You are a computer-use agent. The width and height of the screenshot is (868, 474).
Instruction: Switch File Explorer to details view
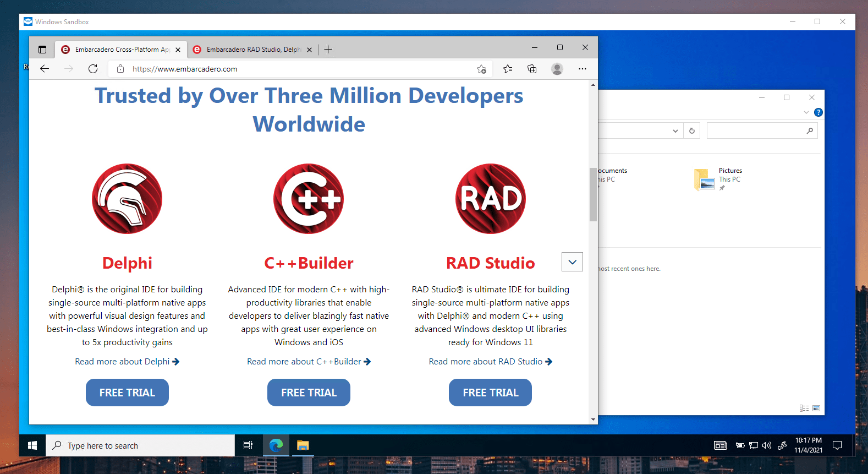pyautogui.click(x=804, y=408)
